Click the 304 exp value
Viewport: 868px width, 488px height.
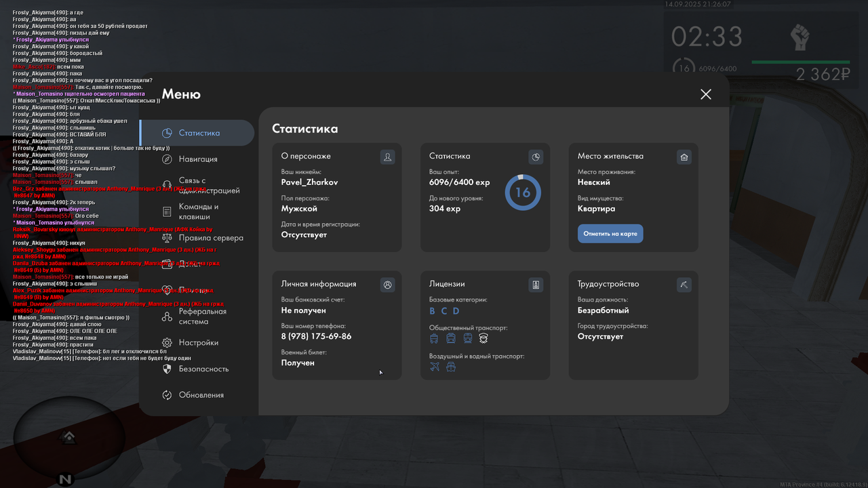click(x=445, y=209)
